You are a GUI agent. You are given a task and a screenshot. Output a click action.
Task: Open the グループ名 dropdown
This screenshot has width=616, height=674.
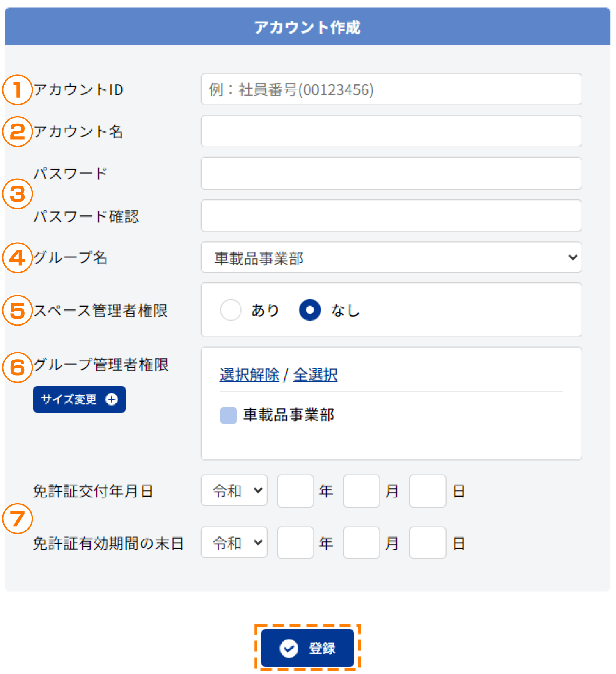point(391,257)
